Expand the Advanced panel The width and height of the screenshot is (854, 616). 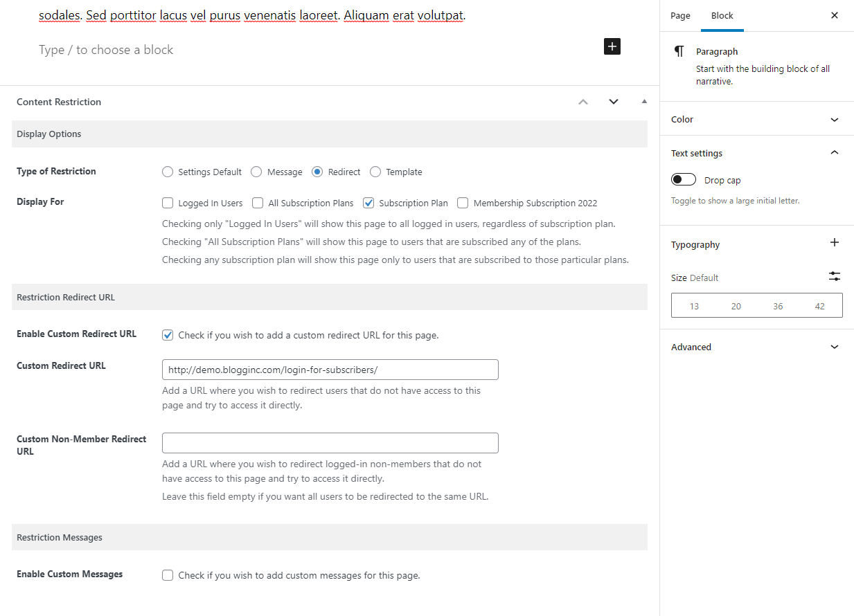coord(756,347)
